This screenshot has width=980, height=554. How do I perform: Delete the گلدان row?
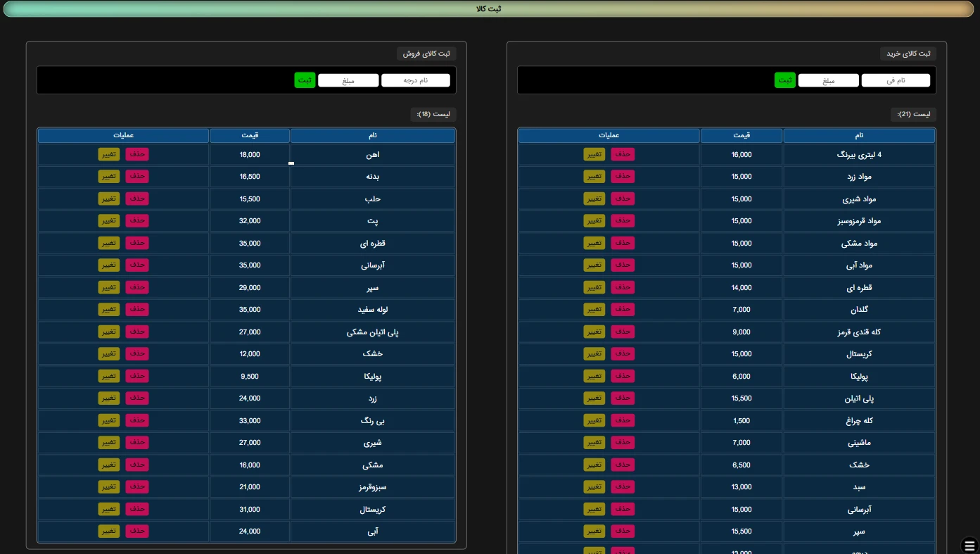[623, 309]
